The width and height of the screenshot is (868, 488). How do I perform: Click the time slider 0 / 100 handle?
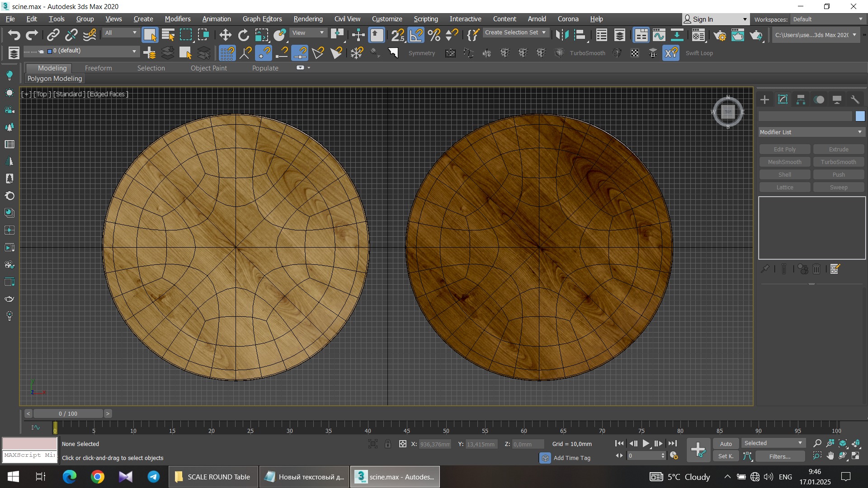click(68, 413)
